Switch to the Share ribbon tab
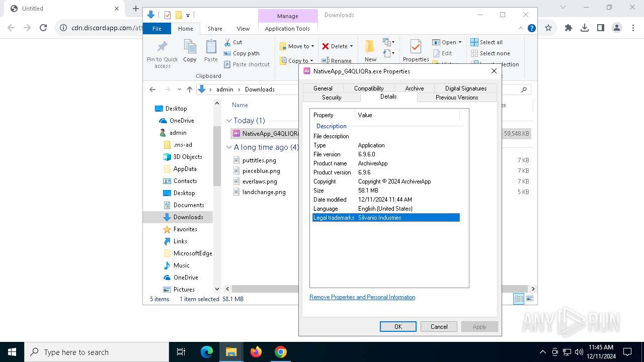644x362 pixels. pyautogui.click(x=215, y=29)
